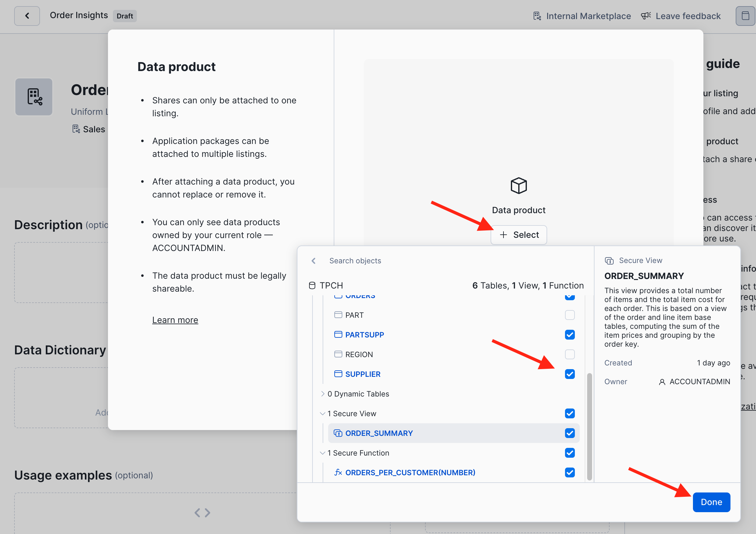Click the listing building icon thumbnail

pos(34,97)
